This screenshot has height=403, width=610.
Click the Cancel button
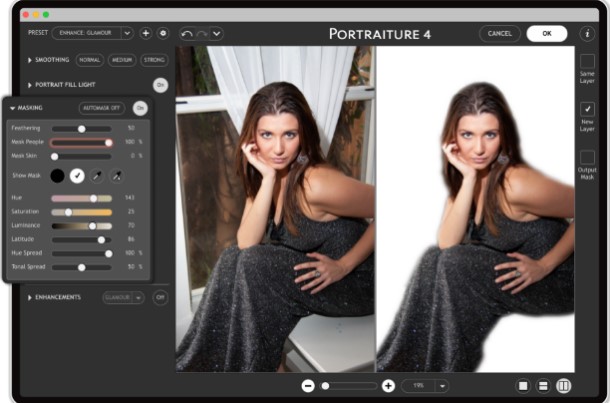click(x=500, y=33)
